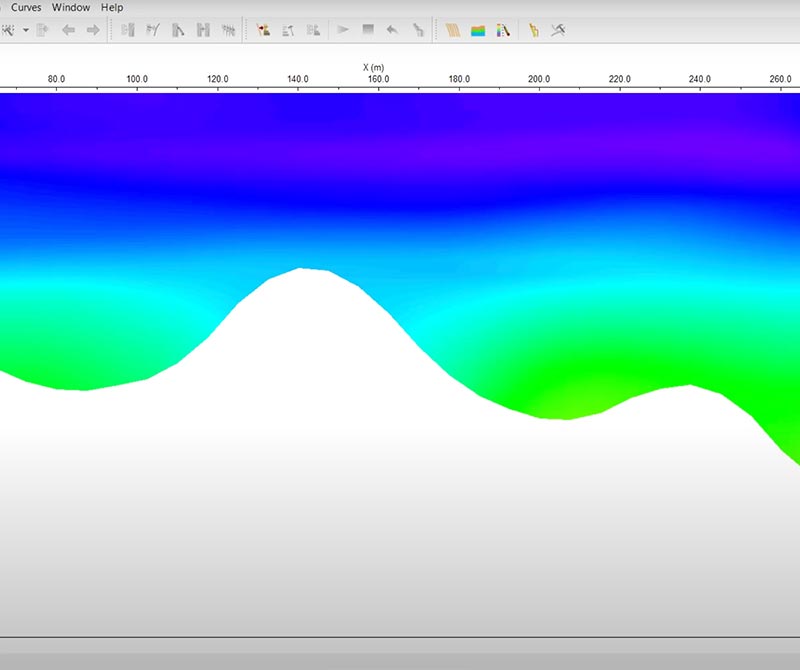Click the grayed icon right after the right arrow
Viewport: 800px width, 670px height.
128,30
